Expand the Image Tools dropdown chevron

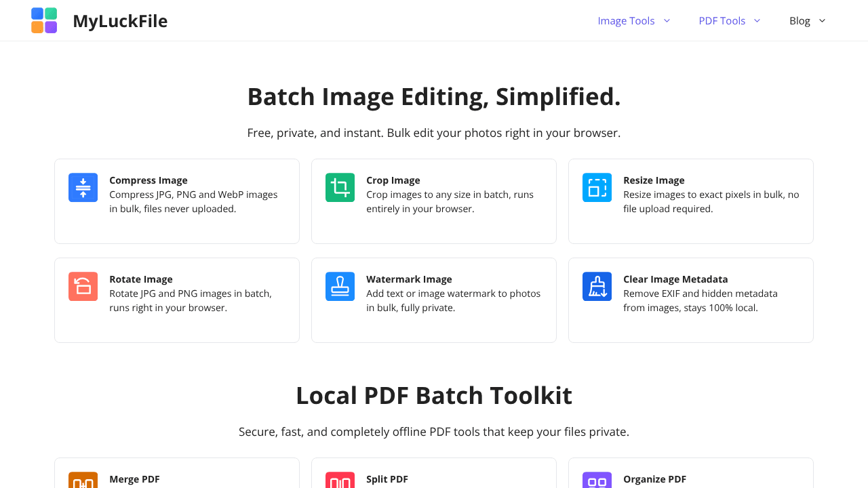[667, 20]
